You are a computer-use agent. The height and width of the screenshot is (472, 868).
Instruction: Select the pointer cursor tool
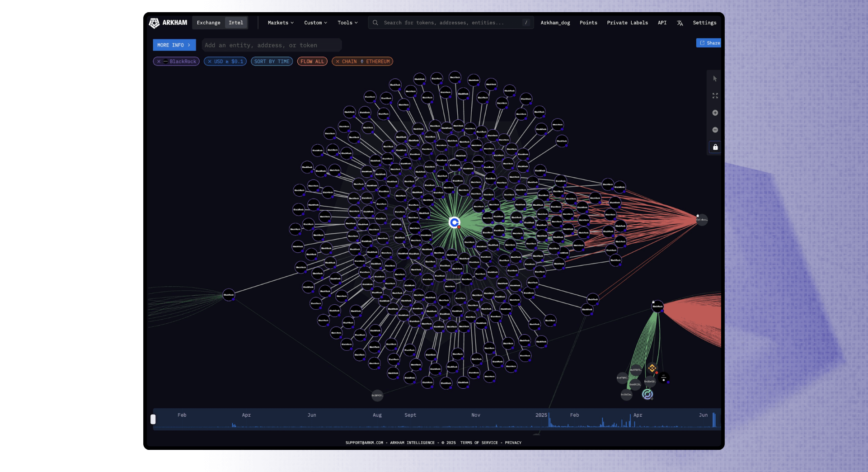715,79
